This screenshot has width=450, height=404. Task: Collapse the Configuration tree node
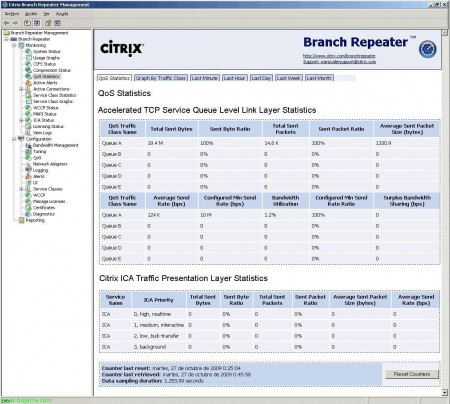click(14, 139)
